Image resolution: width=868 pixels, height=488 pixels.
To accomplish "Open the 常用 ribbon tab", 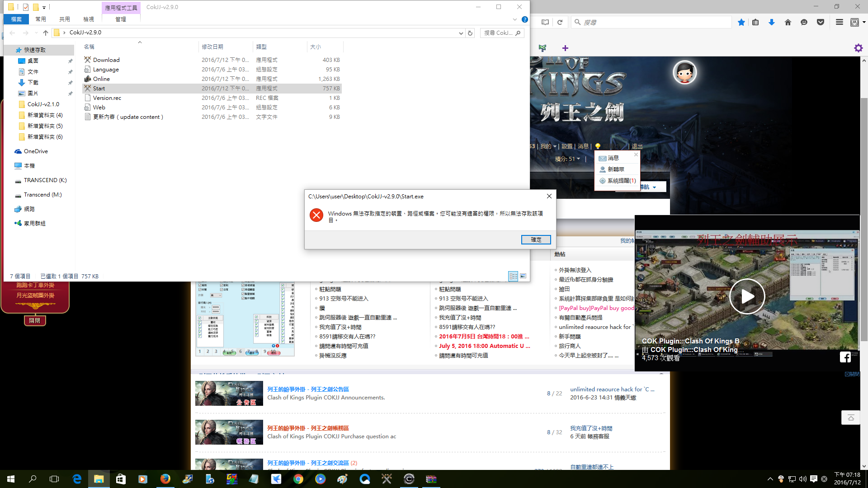I will (41, 19).
